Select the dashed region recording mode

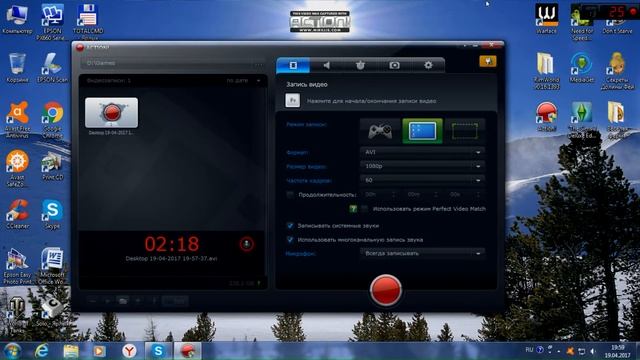(464, 131)
